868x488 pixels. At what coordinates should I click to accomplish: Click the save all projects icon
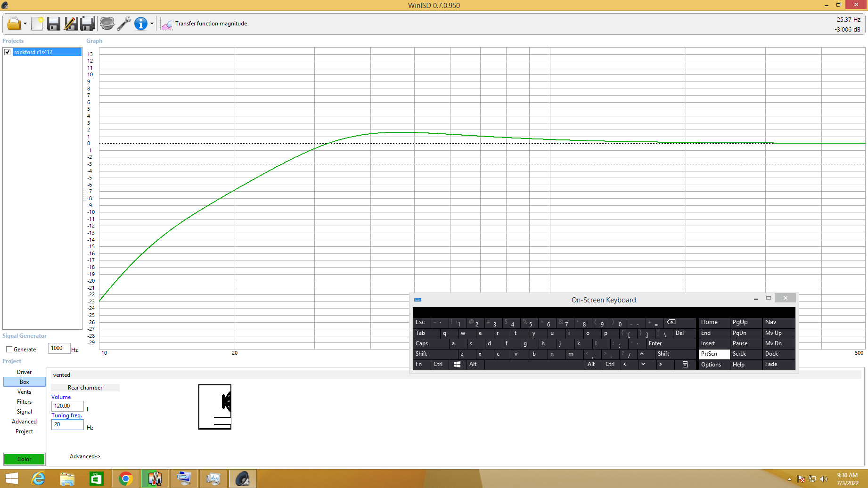88,24
